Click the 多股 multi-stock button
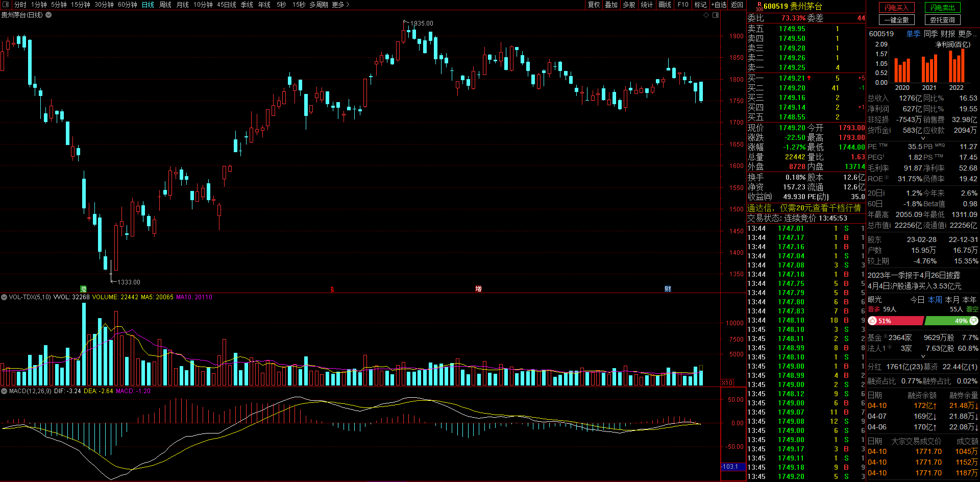980x482 pixels. 629,5
